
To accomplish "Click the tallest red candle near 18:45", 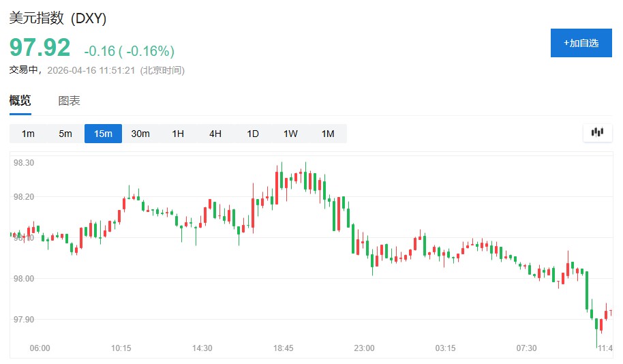I will (x=277, y=187).
